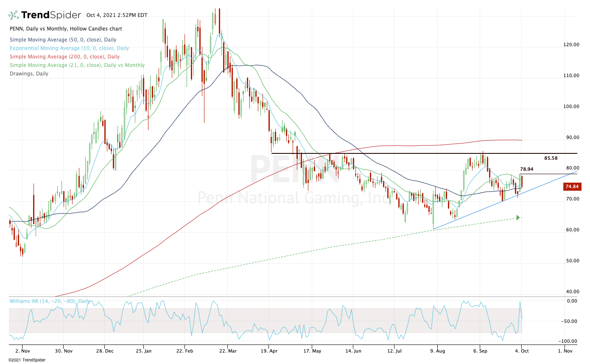Toggle the Simple Moving Average 50 legend
The width and height of the screenshot is (590, 364).
coord(63,40)
